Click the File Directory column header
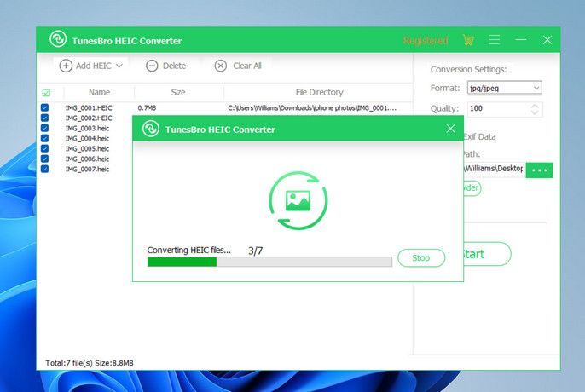 tap(319, 92)
